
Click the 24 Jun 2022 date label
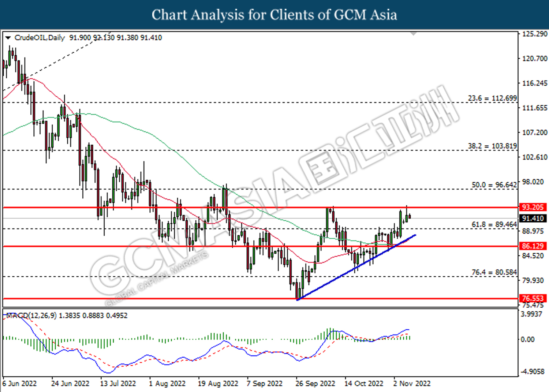click(70, 383)
